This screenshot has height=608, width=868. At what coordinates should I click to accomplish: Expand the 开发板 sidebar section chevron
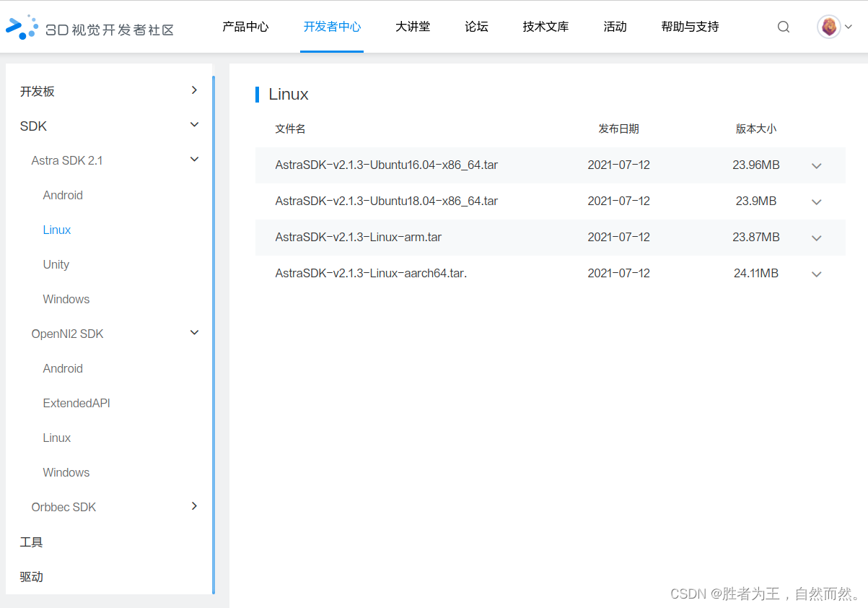pyautogui.click(x=194, y=90)
